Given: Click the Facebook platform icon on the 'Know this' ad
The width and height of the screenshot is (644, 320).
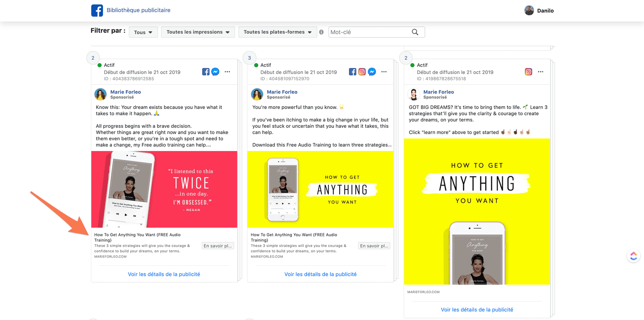Looking at the screenshot, I should pyautogui.click(x=206, y=72).
